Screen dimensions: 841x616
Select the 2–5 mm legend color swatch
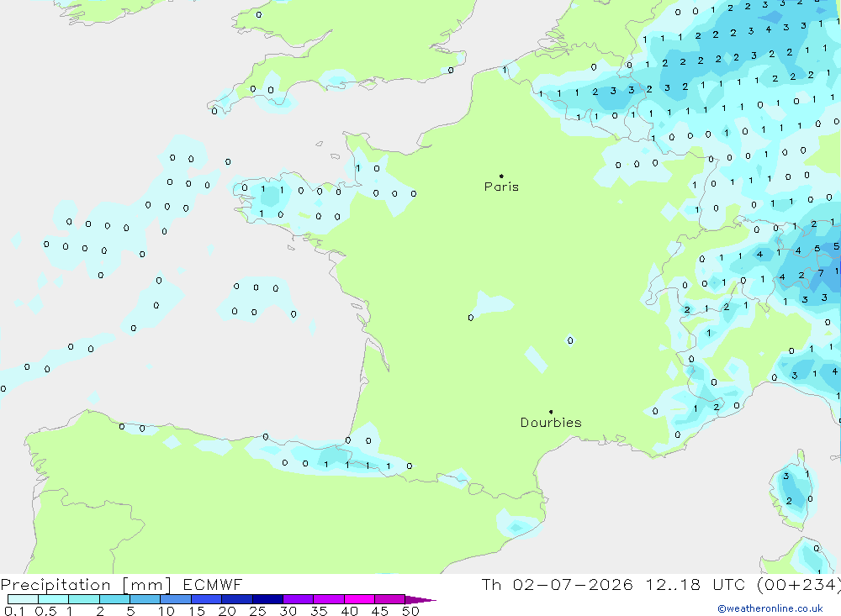point(114,599)
